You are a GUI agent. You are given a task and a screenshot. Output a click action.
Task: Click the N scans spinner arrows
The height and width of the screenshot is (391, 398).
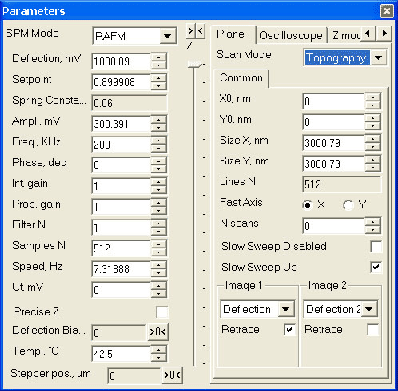pyautogui.click(x=373, y=226)
